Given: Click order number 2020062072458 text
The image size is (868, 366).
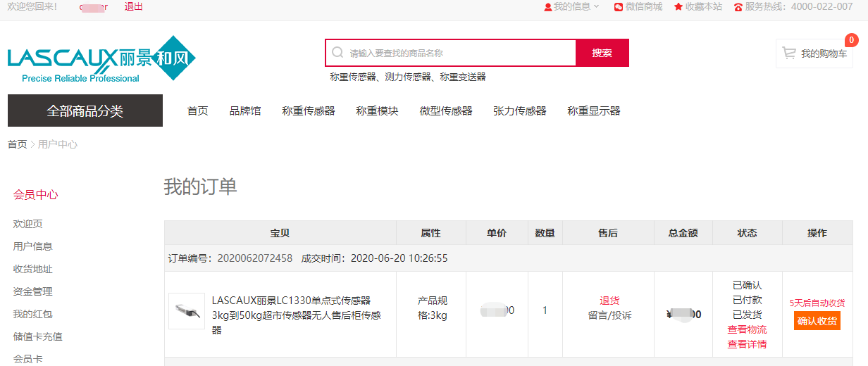Looking at the screenshot, I should (255, 258).
